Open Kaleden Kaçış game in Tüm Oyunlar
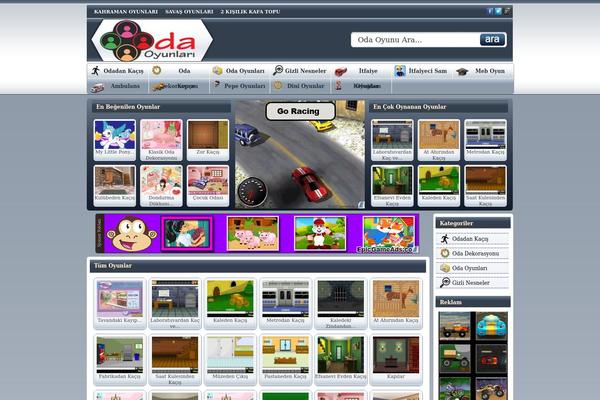 [x=230, y=299]
